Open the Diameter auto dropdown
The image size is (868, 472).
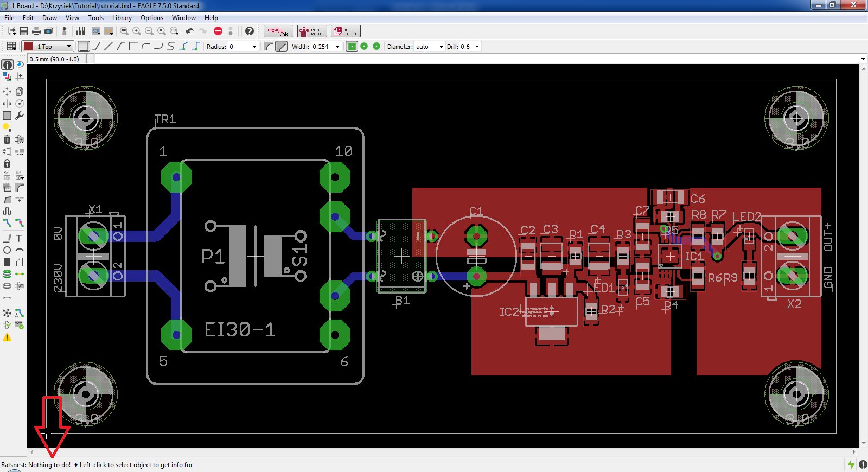coord(441,47)
